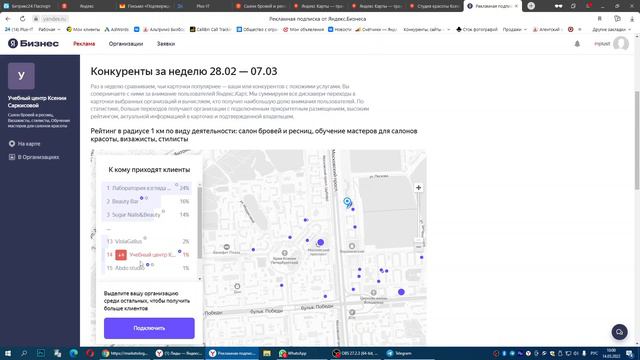Switch to the Организации section
The image size is (640, 360).
coord(126,44)
